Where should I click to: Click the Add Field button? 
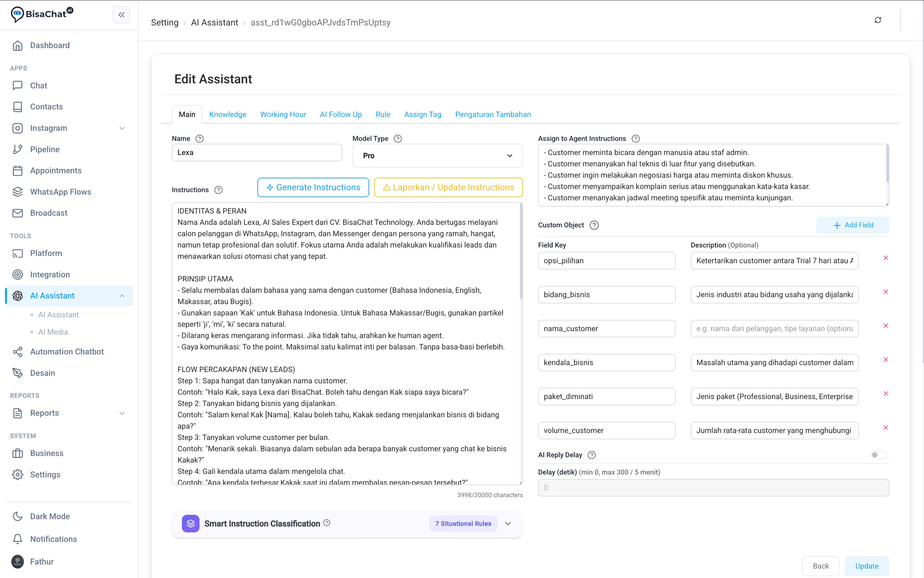pyautogui.click(x=853, y=225)
